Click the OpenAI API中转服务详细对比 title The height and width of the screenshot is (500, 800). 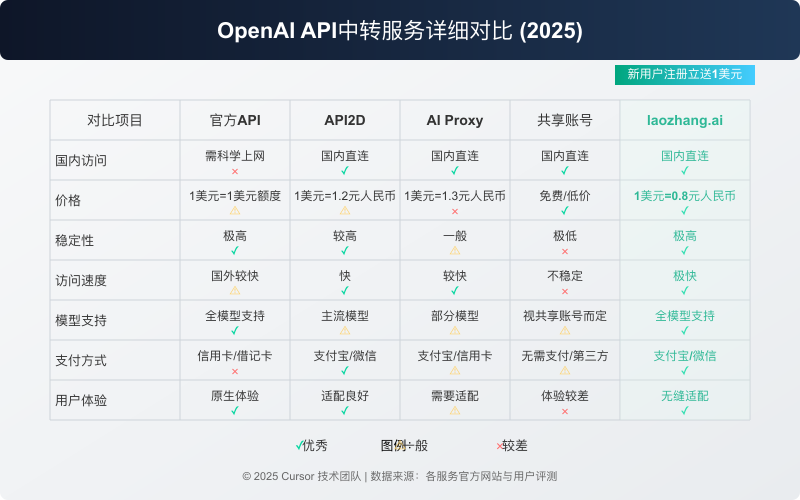tap(365, 31)
